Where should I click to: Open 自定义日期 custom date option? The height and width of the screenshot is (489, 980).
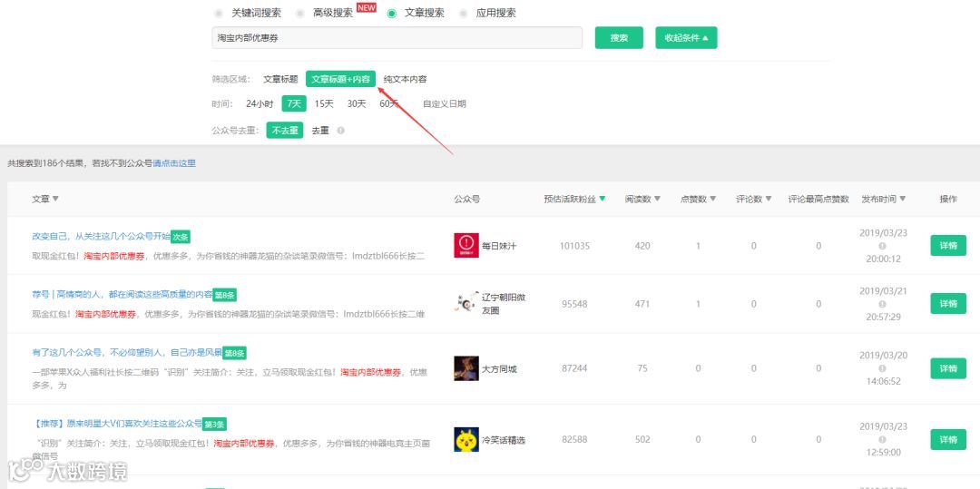point(445,103)
